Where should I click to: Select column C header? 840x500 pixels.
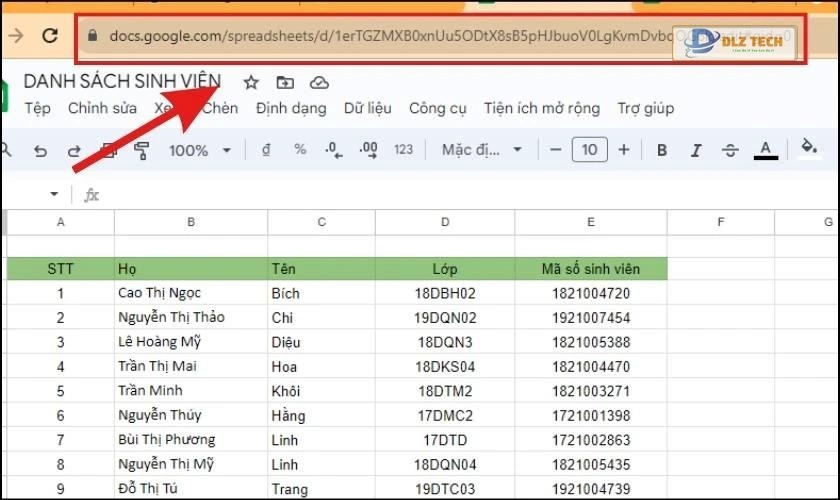[x=321, y=222]
